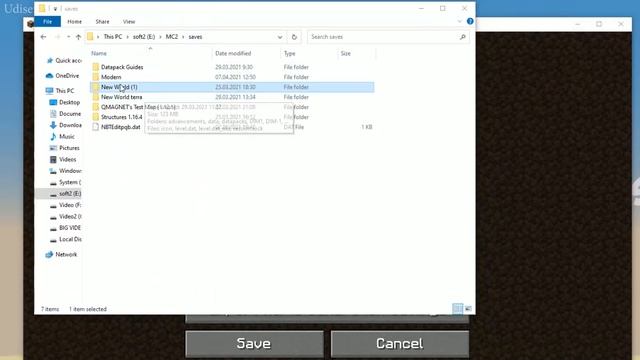Select the 'QMAGNET's Test Map' folder
The image size is (640, 360).
point(138,107)
